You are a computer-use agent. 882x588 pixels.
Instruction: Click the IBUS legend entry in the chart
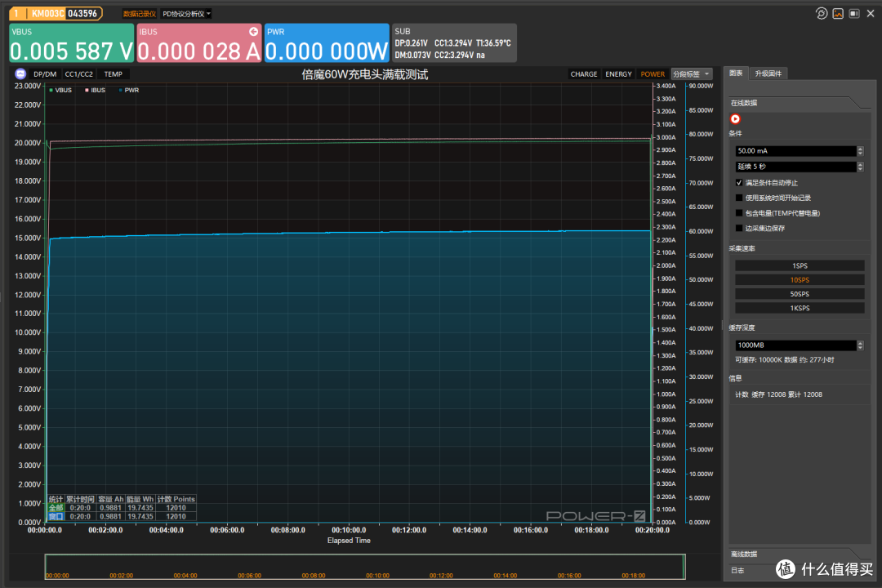(x=95, y=90)
